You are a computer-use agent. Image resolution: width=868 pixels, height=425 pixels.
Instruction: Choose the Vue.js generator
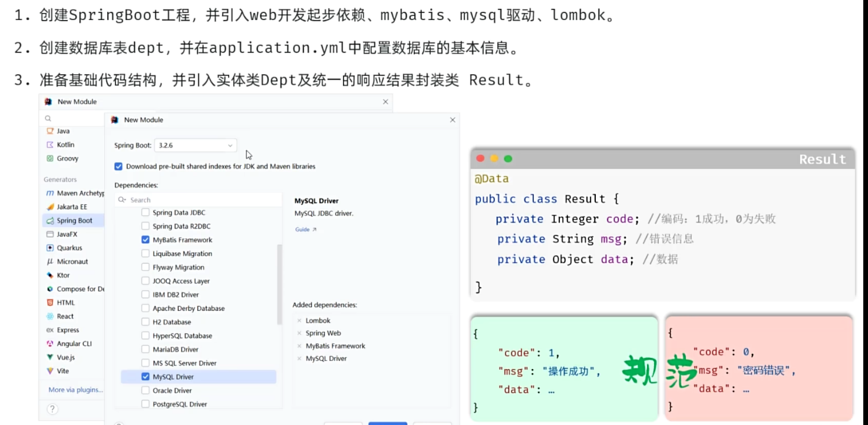[61, 357]
